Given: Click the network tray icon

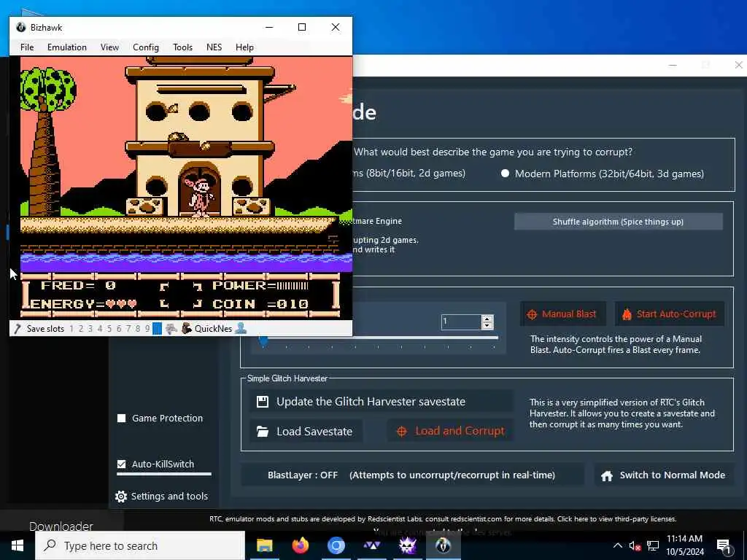Looking at the screenshot, I should (x=653, y=545).
